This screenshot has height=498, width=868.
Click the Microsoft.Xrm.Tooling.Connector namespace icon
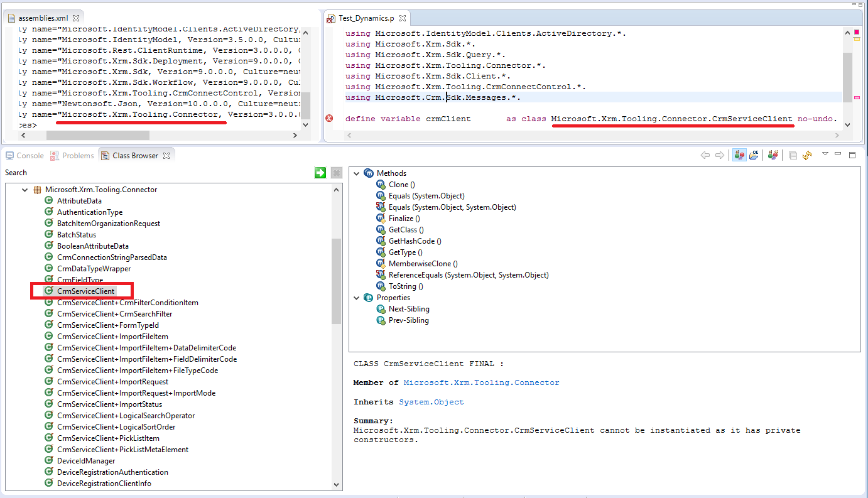37,190
